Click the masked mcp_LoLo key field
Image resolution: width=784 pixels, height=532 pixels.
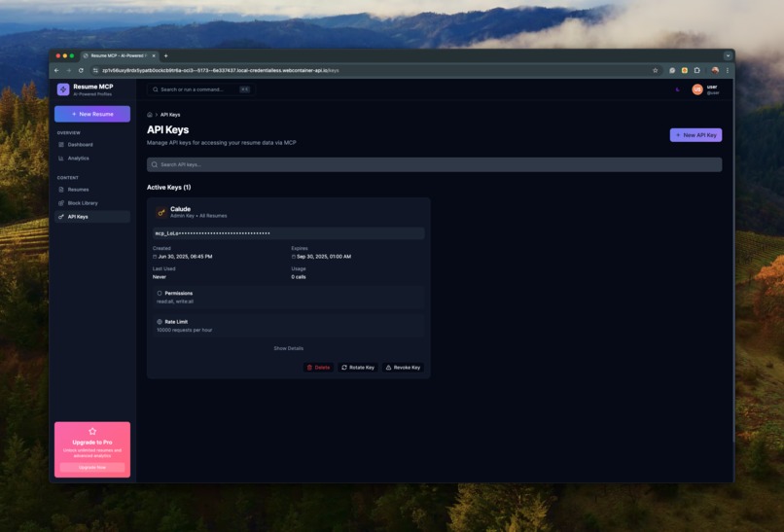[289, 233]
